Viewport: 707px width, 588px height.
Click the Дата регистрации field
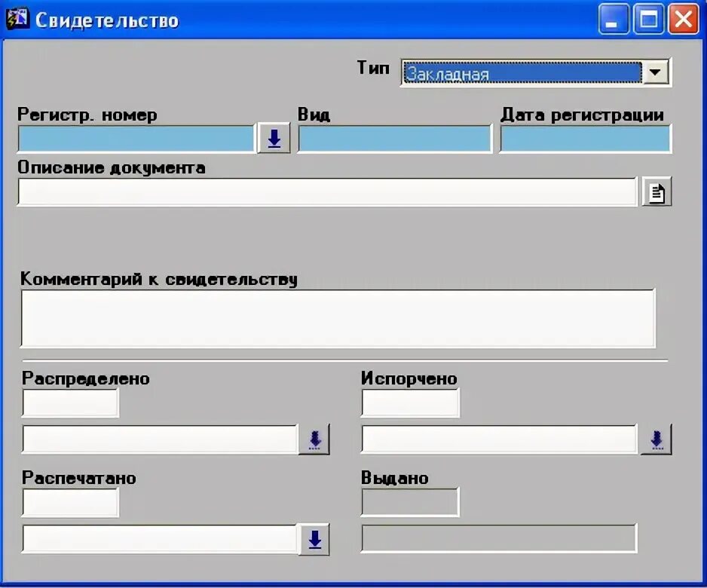point(585,139)
